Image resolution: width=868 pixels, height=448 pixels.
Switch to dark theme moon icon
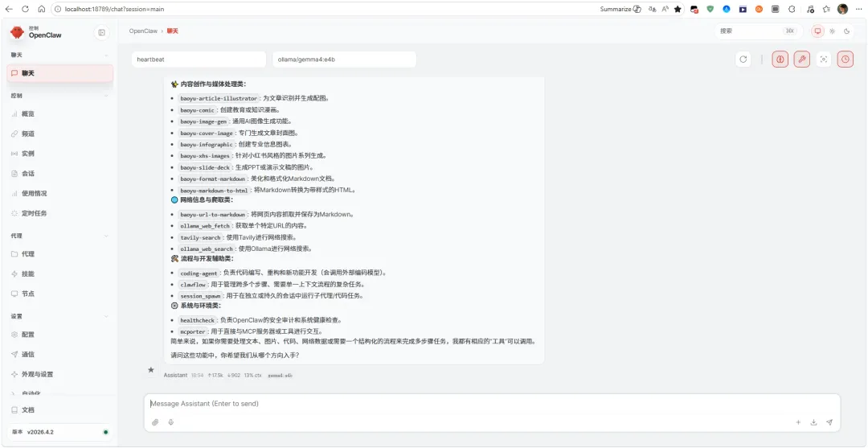[846, 31]
